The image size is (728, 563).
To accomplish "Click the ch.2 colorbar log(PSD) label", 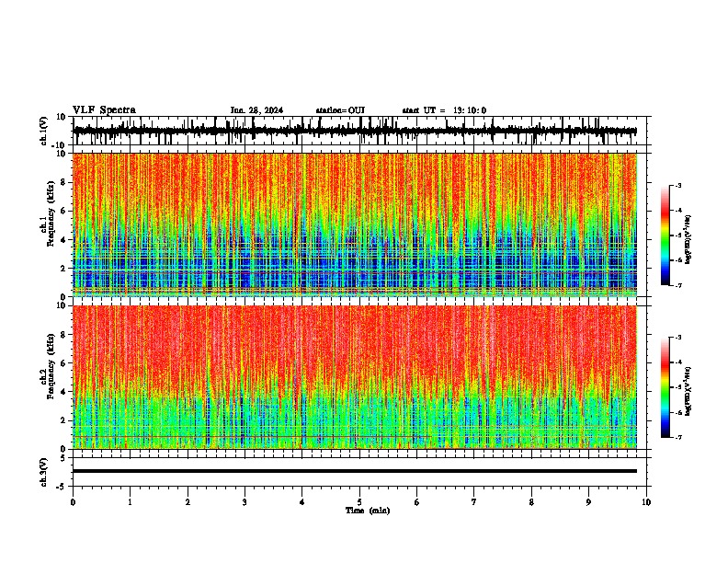I will click(688, 391).
